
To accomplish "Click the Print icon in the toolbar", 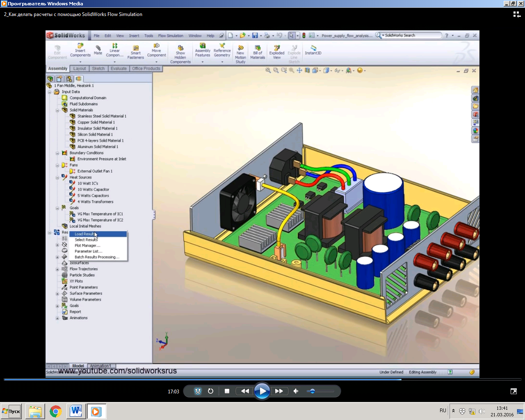I will pyautogui.click(x=267, y=36).
